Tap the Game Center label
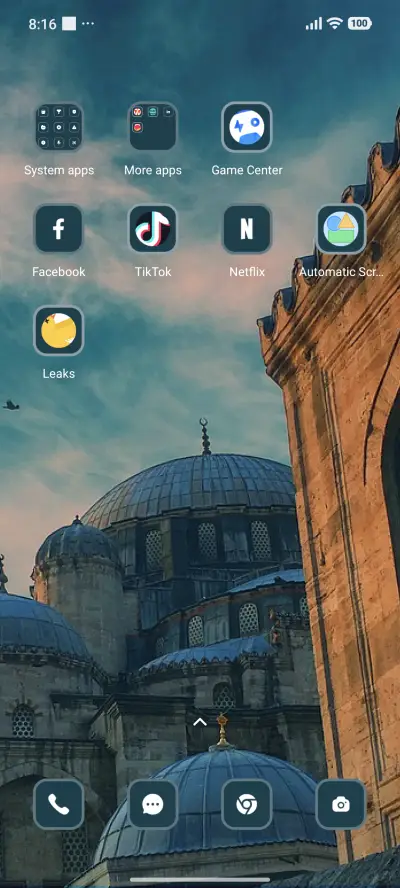This screenshot has height=888, width=400. pyautogui.click(x=247, y=170)
